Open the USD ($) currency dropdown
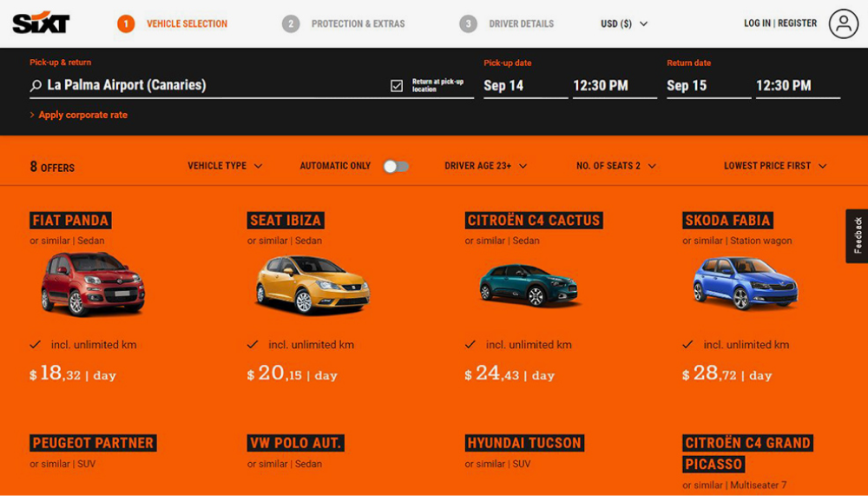This screenshot has width=868, height=496. (624, 23)
